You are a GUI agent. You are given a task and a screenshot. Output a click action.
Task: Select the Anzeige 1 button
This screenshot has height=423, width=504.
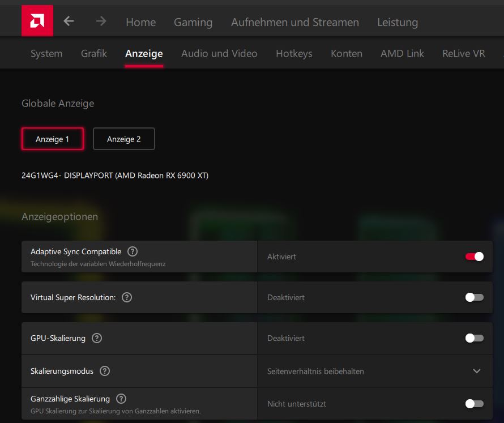pyautogui.click(x=53, y=139)
